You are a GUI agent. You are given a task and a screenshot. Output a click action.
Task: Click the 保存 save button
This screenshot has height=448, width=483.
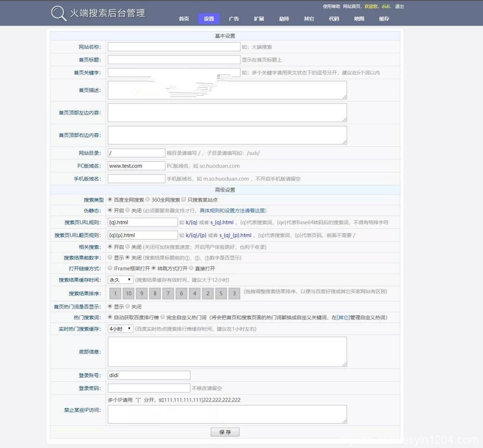[x=225, y=432]
